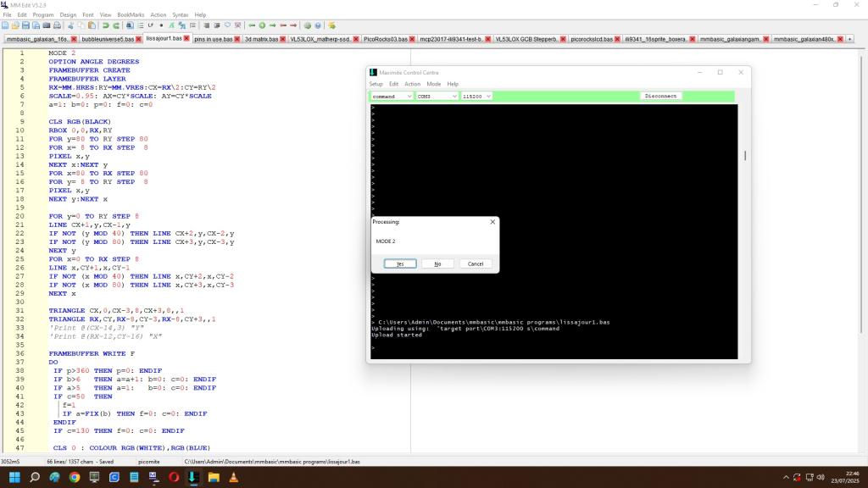Click the Open folder toolbar icon
Viewport: 868px width, 488px height.
(16, 25)
